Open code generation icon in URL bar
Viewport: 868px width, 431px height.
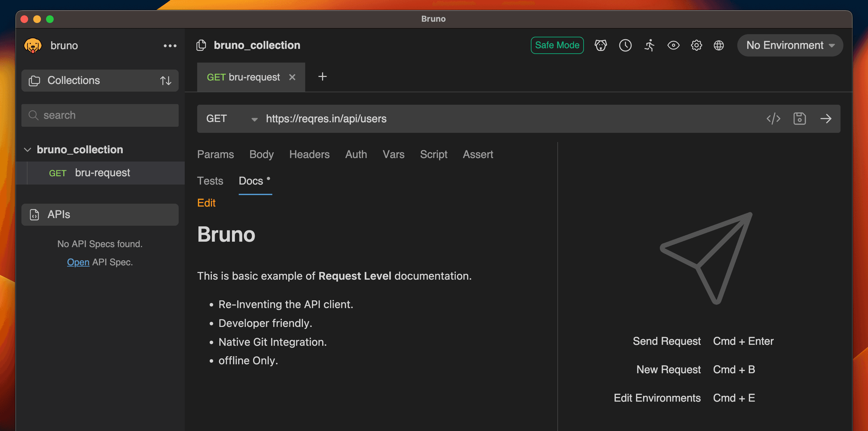click(773, 118)
